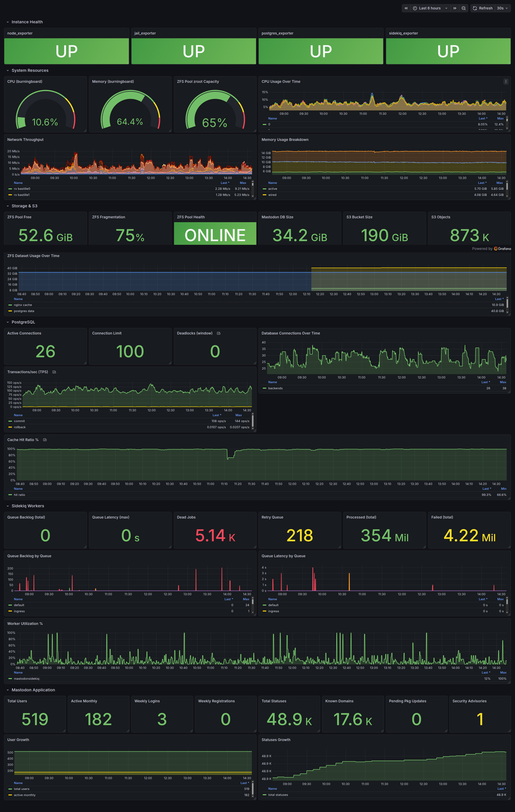Click the Active Connections value 26
Image resolution: width=515 pixels, height=812 pixels.
[x=46, y=352]
